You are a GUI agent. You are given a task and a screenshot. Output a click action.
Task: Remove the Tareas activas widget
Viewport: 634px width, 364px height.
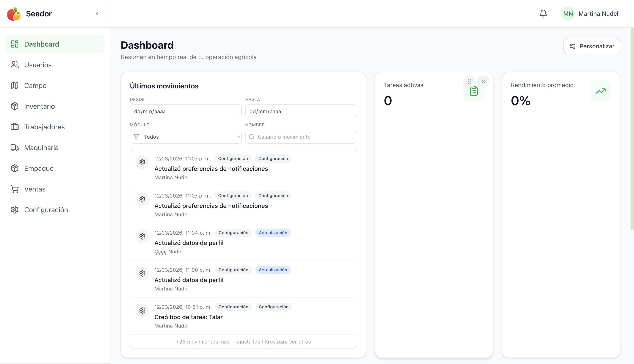(483, 82)
